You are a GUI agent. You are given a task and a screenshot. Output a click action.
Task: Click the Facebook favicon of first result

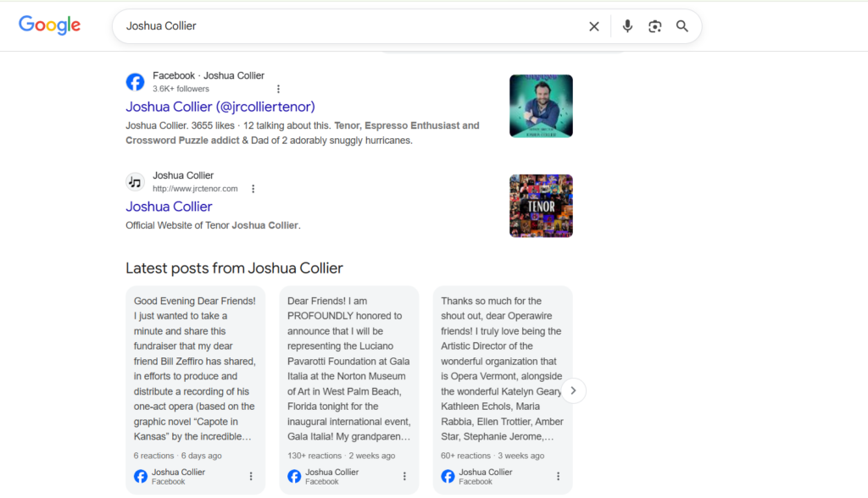tap(135, 82)
